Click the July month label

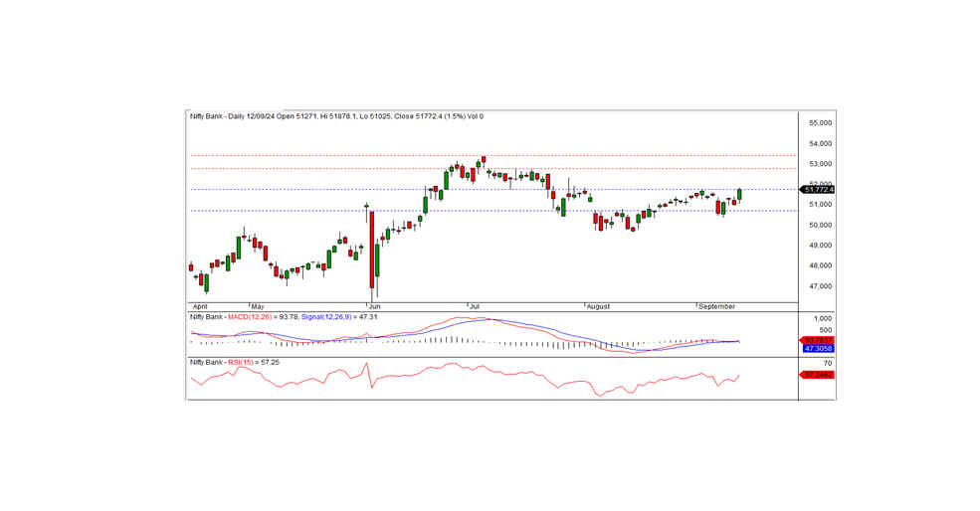tap(475, 307)
